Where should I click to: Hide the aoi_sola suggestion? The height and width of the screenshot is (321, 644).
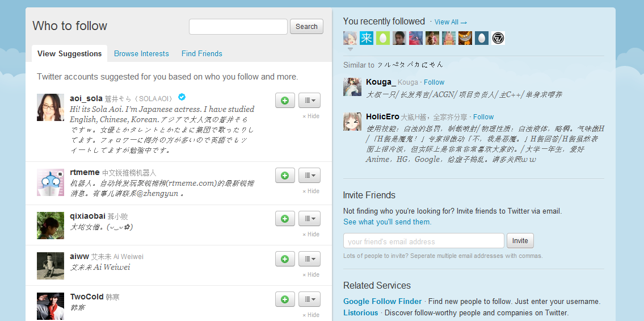point(311,116)
